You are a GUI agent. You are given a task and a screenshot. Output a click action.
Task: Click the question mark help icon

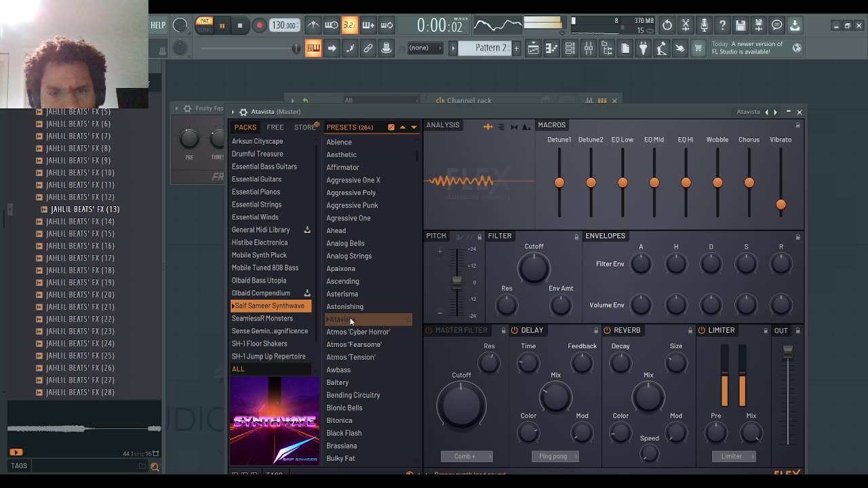[x=722, y=26]
